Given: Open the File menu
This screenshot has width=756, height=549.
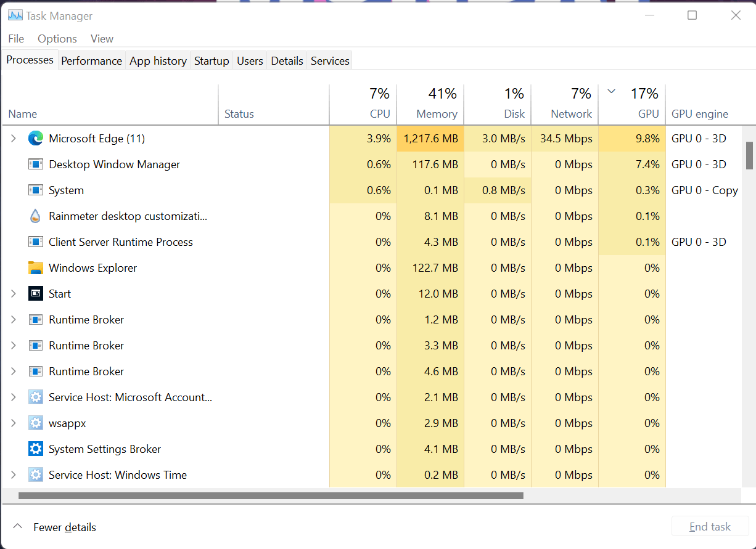Looking at the screenshot, I should [x=16, y=39].
